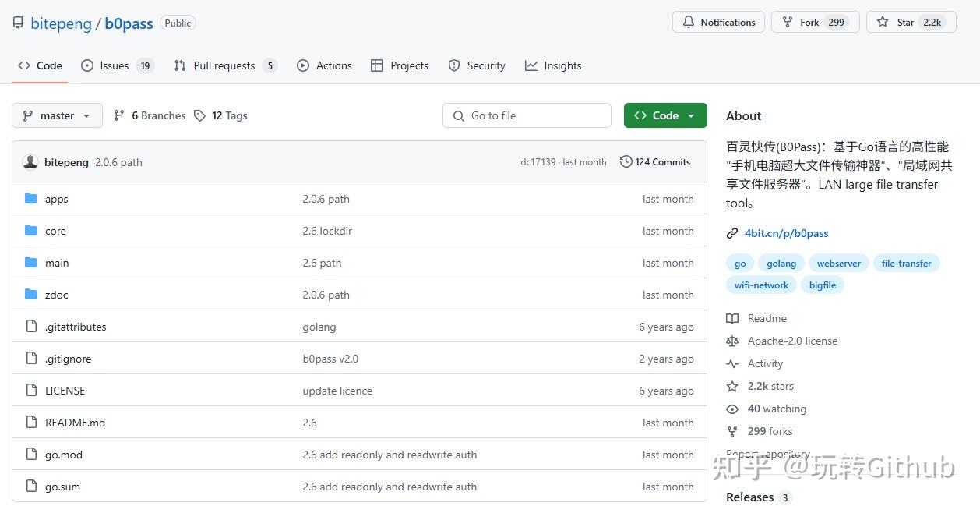
Task: Click the Go to file search field
Action: 527,115
